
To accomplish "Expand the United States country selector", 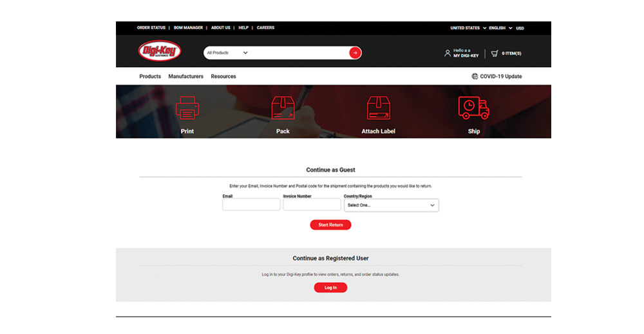I will point(468,28).
